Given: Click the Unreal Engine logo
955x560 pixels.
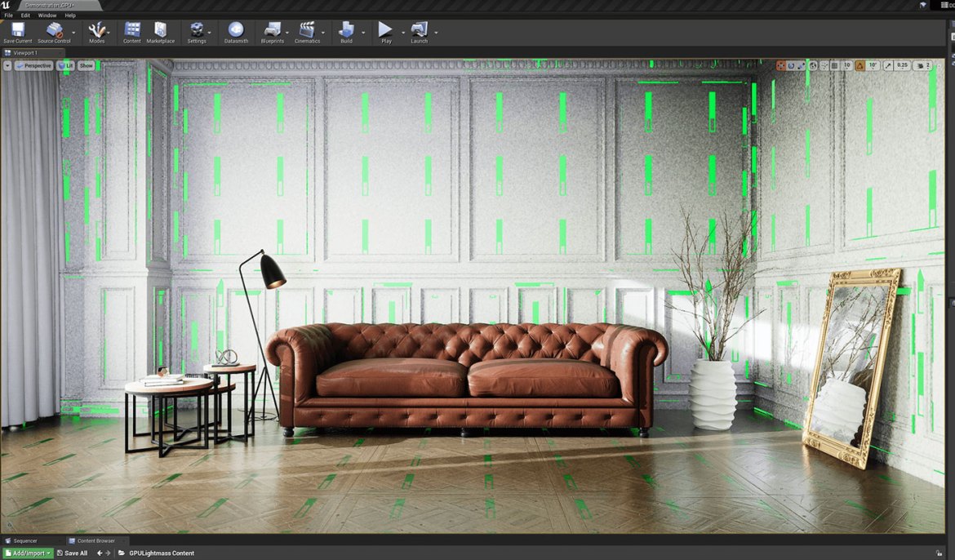Looking at the screenshot, I should click(x=6, y=5).
